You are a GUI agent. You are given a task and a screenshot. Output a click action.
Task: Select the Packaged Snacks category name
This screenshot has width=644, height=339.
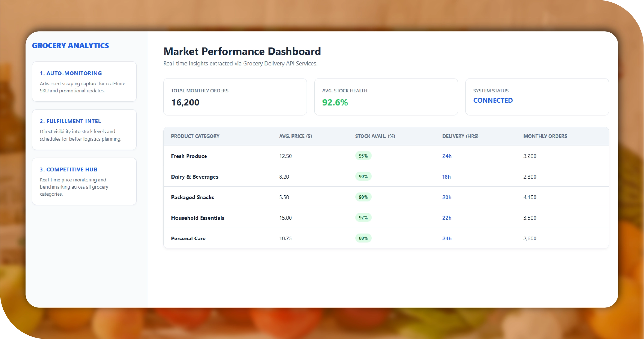pos(192,197)
